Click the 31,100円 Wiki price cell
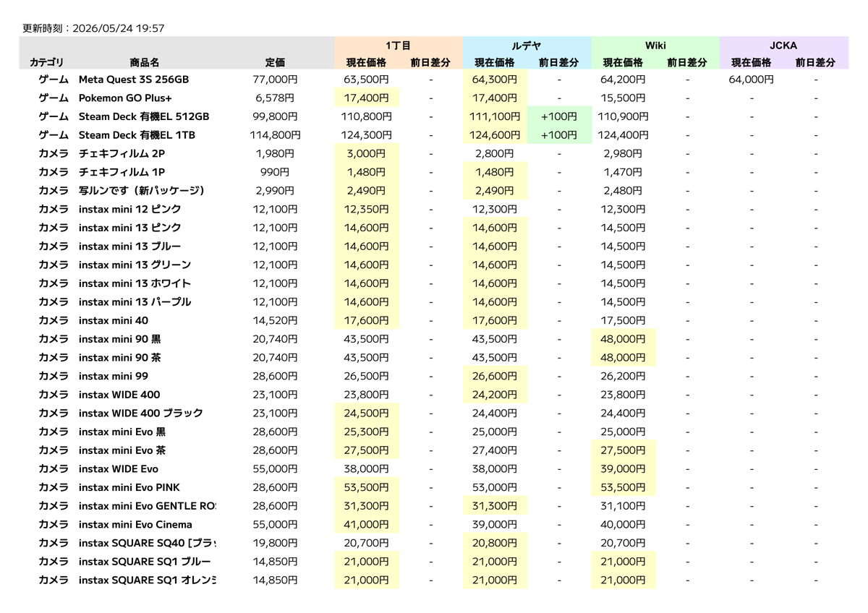868x613 pixels. [x=623, y=506]
